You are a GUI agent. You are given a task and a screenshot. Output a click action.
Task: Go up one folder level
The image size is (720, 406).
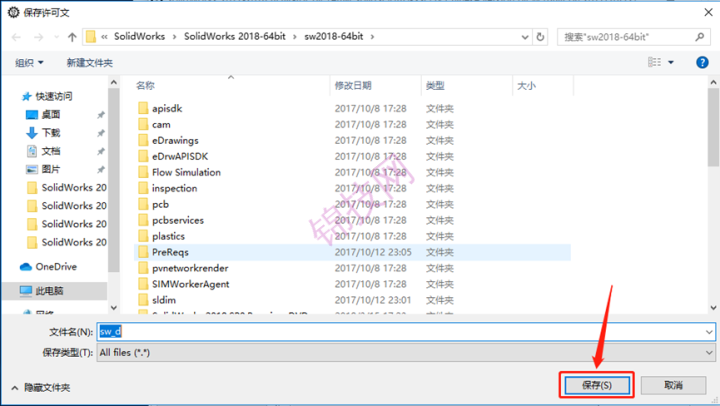(x=72, y=37)
